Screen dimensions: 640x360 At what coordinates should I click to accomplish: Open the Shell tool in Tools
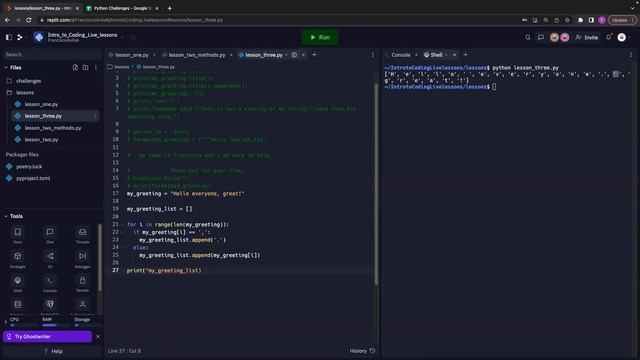18,284
